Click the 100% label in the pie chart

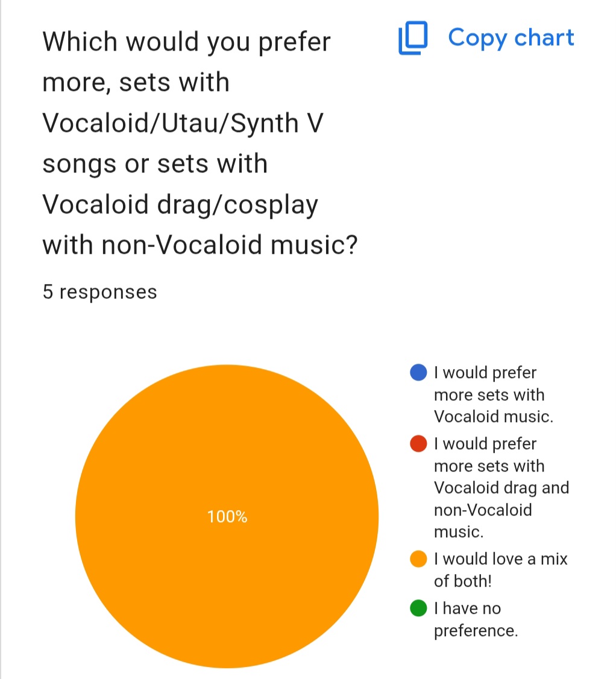pos(227,517)
